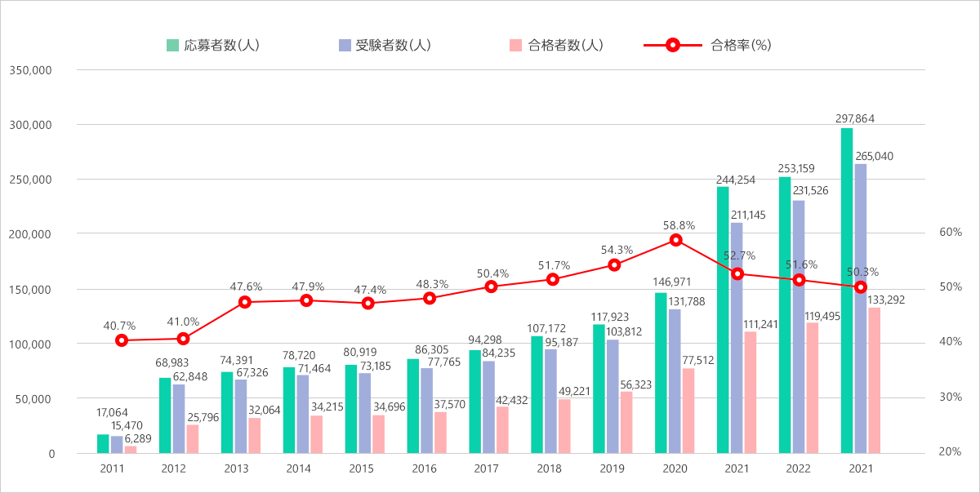Click the 37,570 data label
This screenshot has height=493, width=980.
(448, 403)
